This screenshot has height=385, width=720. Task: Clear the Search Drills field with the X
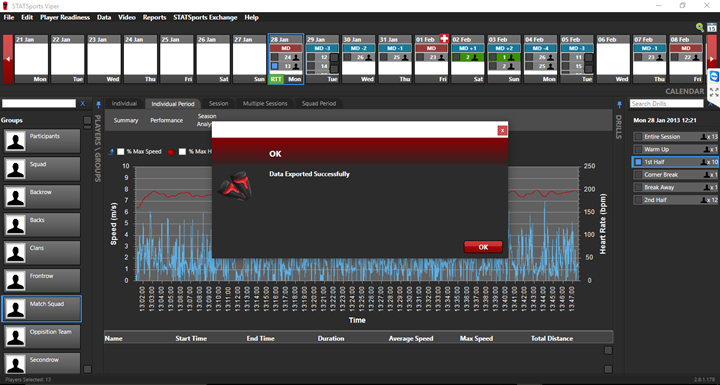[x=710, y=104]
